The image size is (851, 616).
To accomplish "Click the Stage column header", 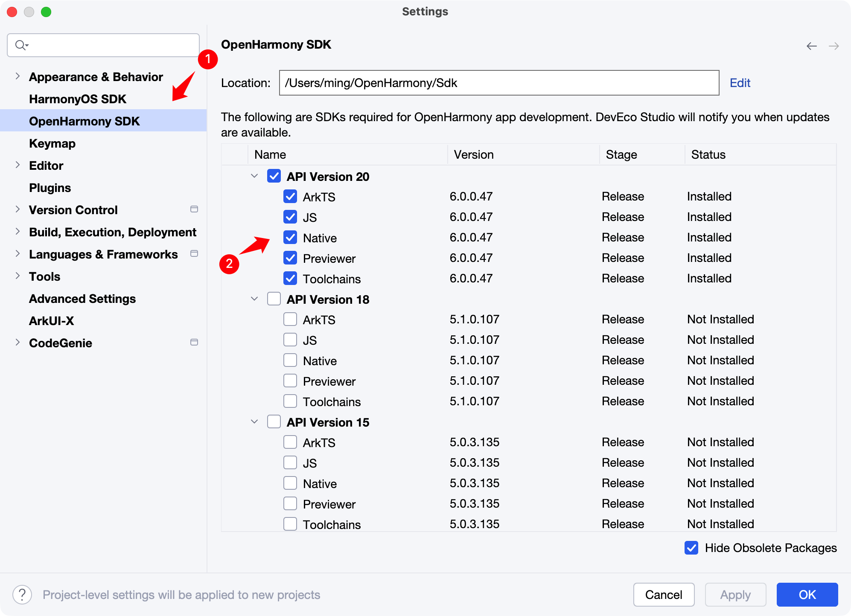I will coord(642,154).
